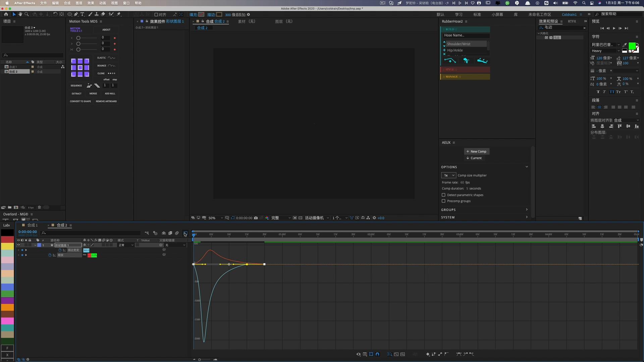Open Comp size multiplier 1x dropdown
Viewport: 644px width, 362px height.
[448, 175]
